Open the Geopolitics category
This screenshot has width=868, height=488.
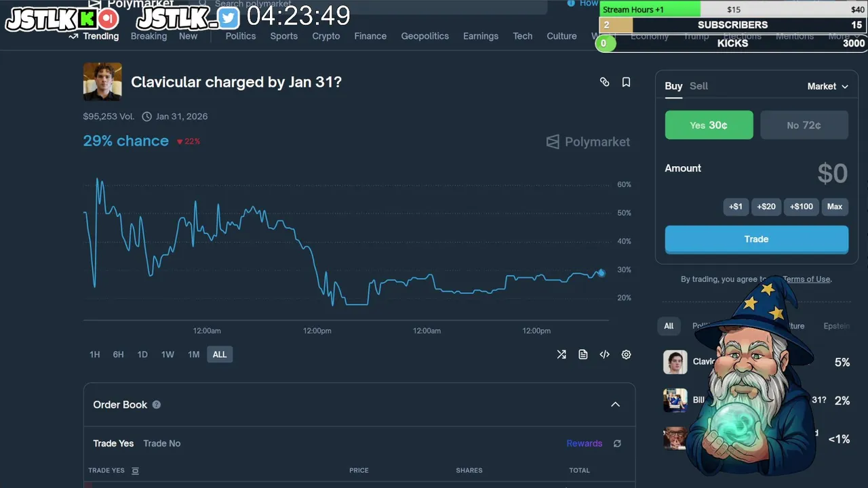coord(425,36)
